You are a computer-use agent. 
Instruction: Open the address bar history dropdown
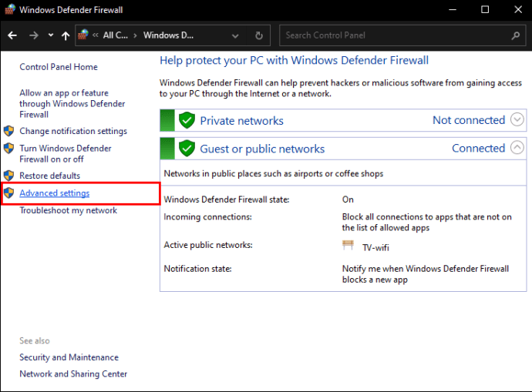(235, 35)
